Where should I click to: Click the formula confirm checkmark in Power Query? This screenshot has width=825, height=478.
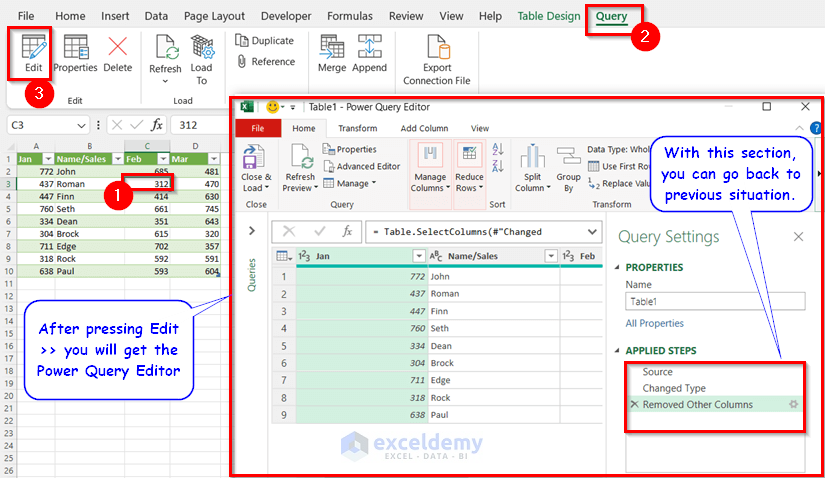pyautogui.click(x=319, y=232)
